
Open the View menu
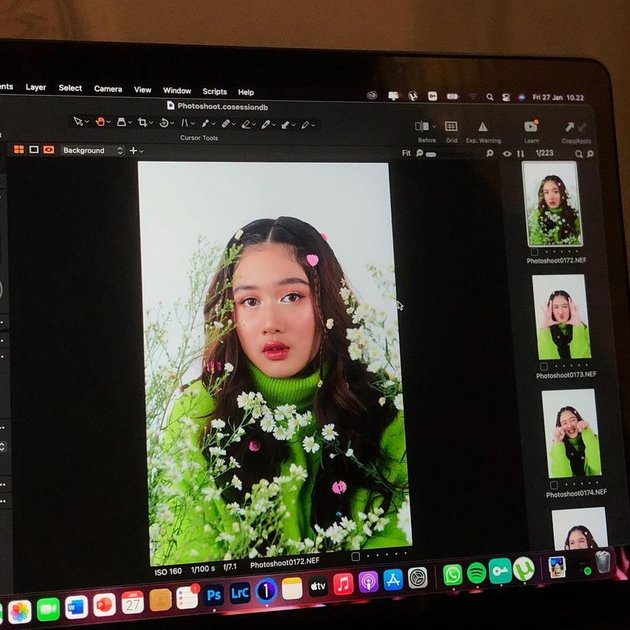pos(142,90)
